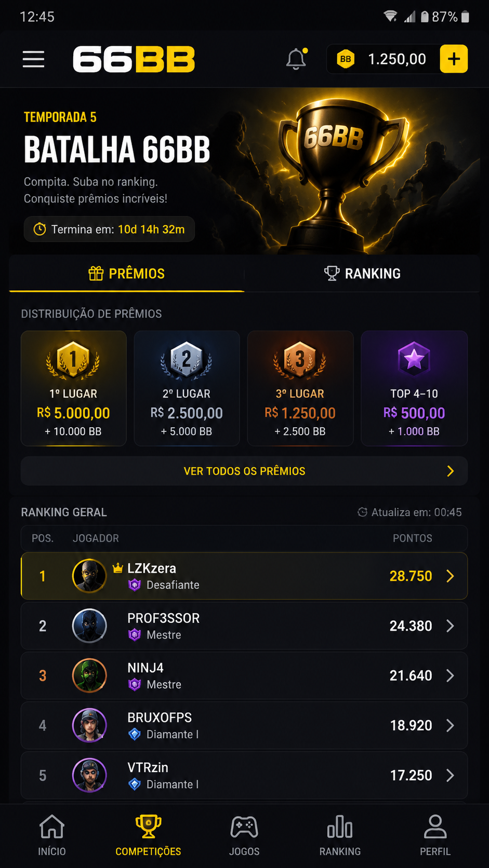
Task: Tap the 66BB logo
Action: 134,59
